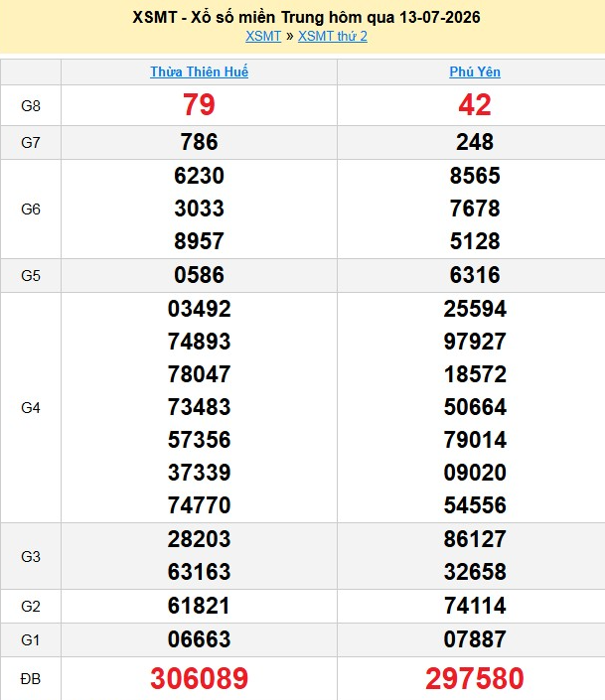Screen dimensions: 605x700
Task: Select G6 number 3033
Action: point(199,209)
